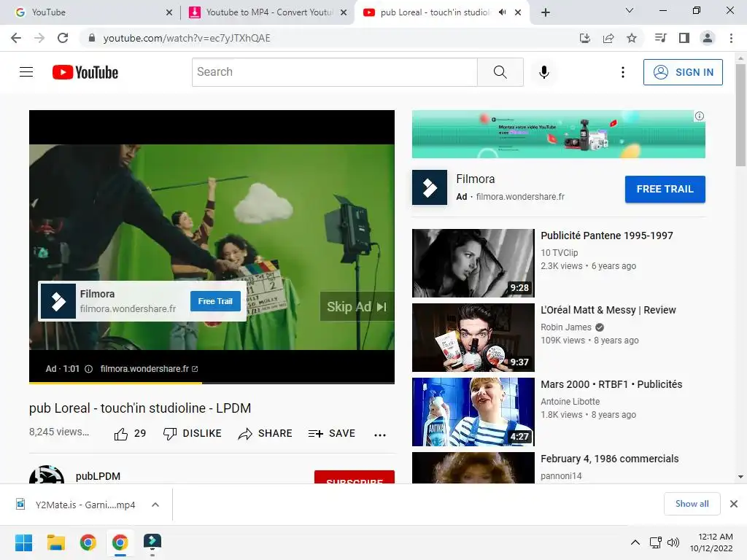
Task: Click the DISLIKE button
Action: click(192, 433)
